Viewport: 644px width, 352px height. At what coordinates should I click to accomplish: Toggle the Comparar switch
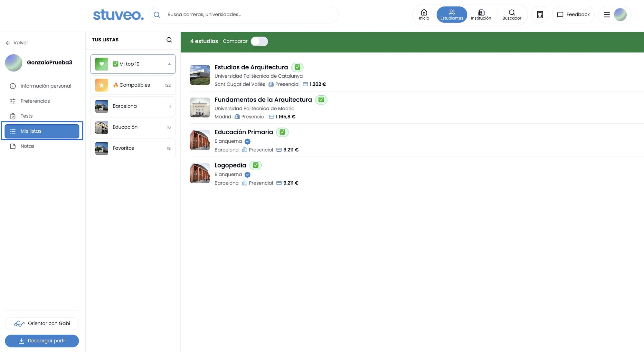259,41
